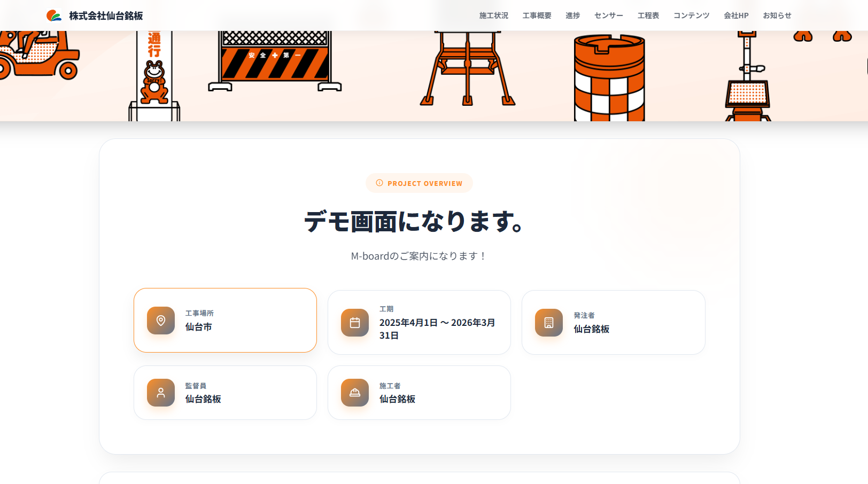
Task: Click the 株式会社仙台銘板 logo icon
Action: [54, 15]
